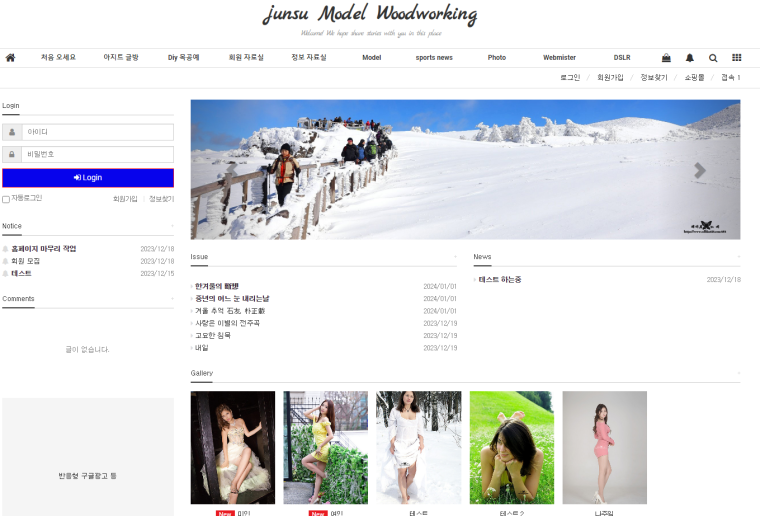Click the user icon beside the ID field
Screen dimensions: 760x516
(12, 132)
